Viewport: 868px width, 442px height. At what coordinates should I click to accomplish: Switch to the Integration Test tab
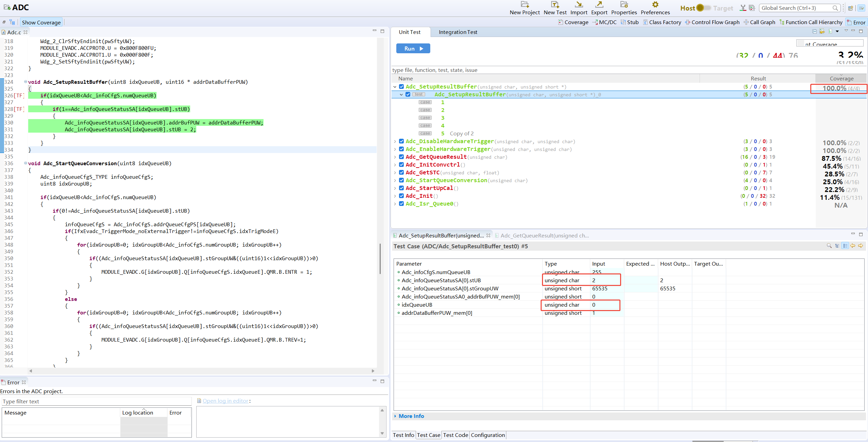(458, 32)
